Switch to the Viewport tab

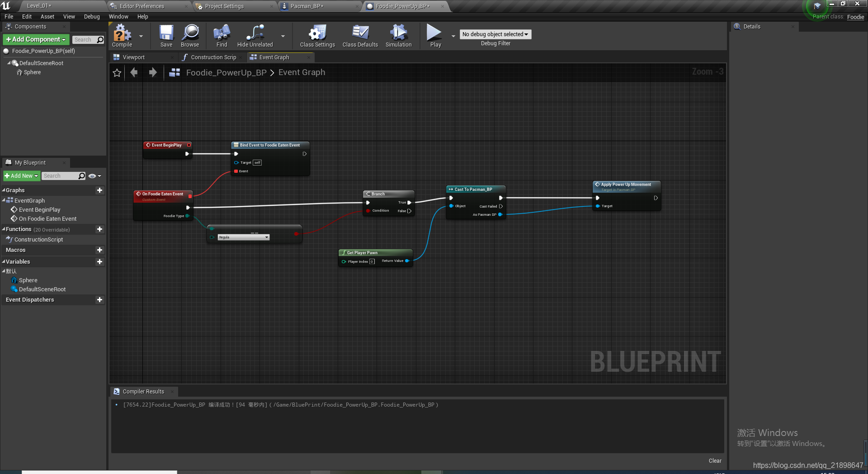click(x=134, y=57)
